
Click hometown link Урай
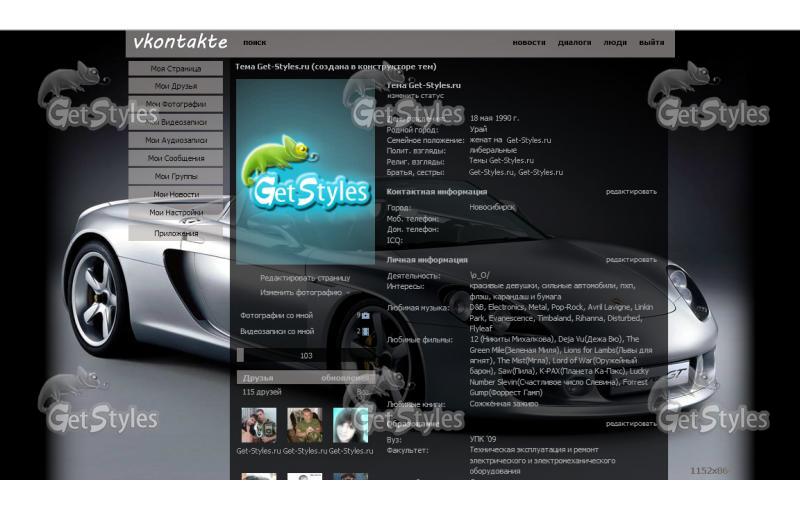pos(478,130)
